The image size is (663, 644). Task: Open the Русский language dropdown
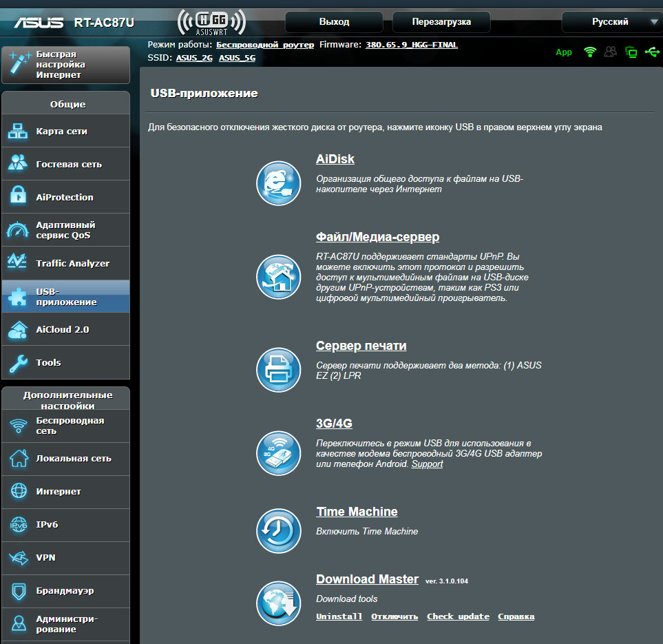coord(611,22)
